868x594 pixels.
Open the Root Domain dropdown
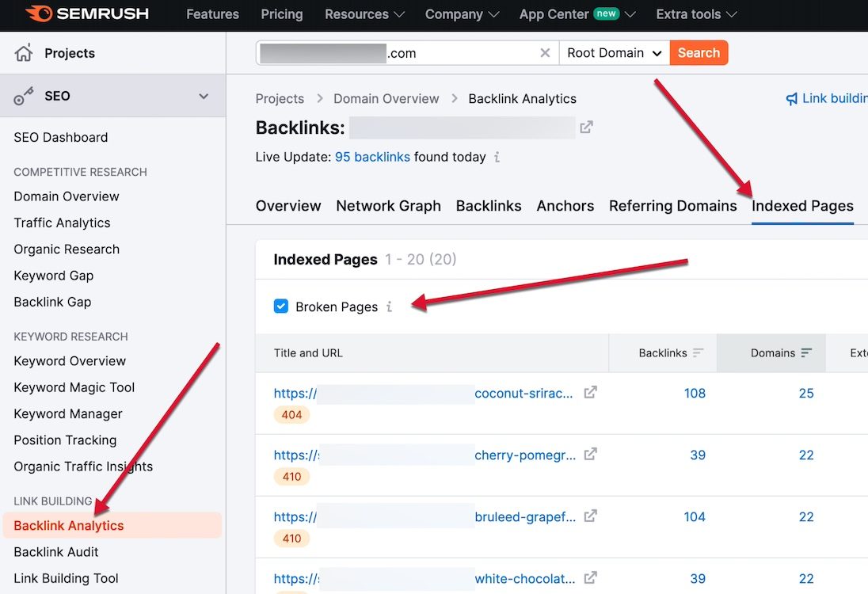click(614, 53)
